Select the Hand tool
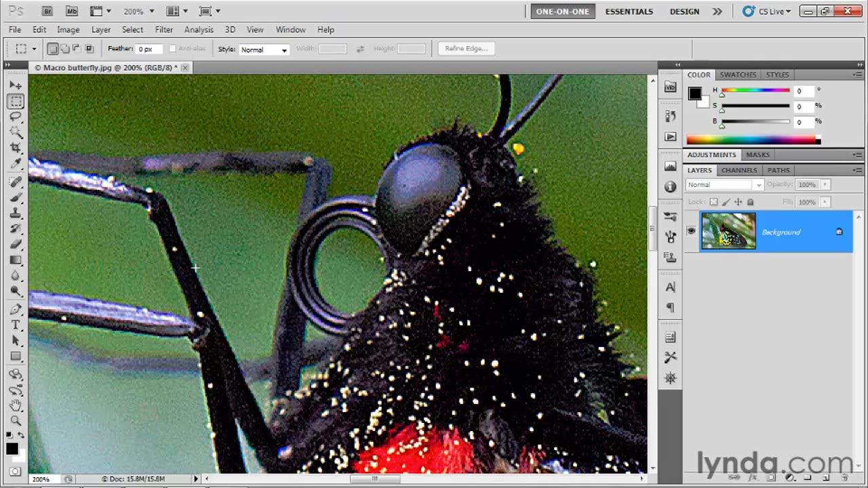The width and height of the screenshot is (868, 488). pos(16,406)
